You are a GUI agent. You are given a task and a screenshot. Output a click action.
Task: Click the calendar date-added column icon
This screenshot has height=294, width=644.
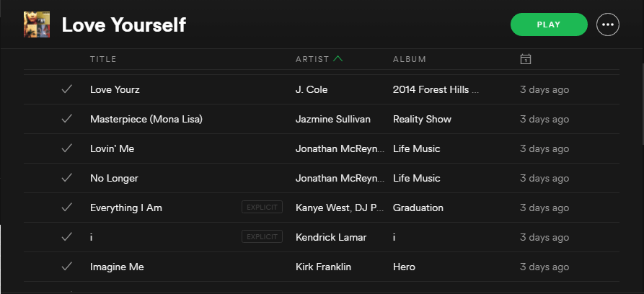point(526,59)
